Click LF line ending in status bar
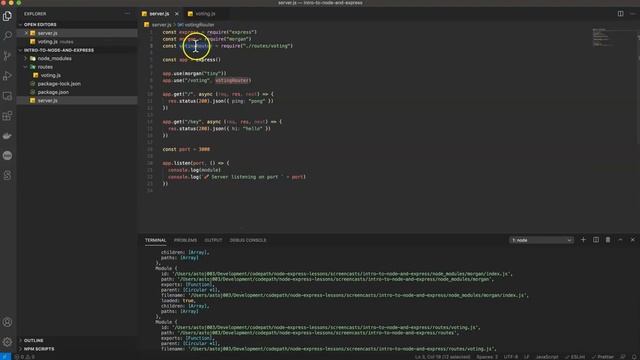This screenshot has width=640, height=360. click(527, 357)
